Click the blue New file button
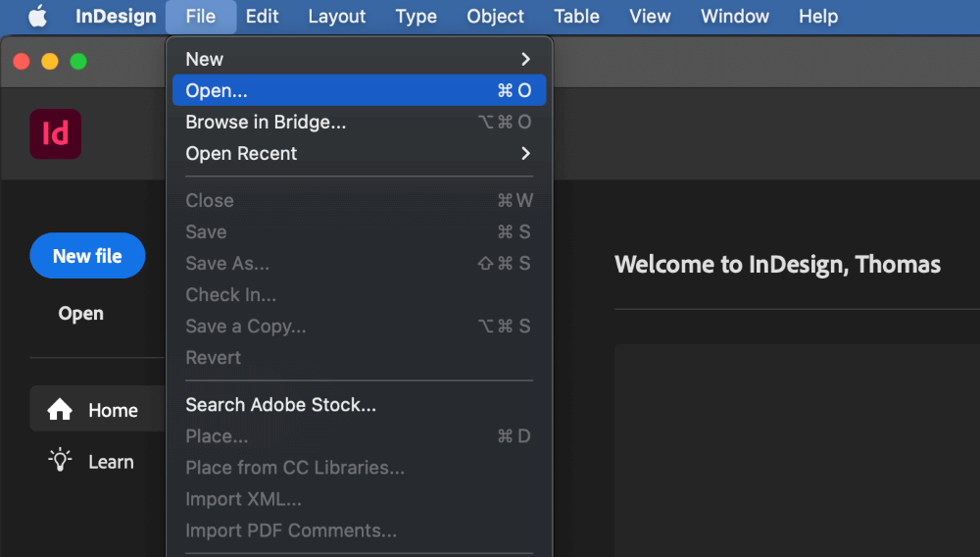The image size is (980, 557). pyautogui.click(x=87, y=255)
